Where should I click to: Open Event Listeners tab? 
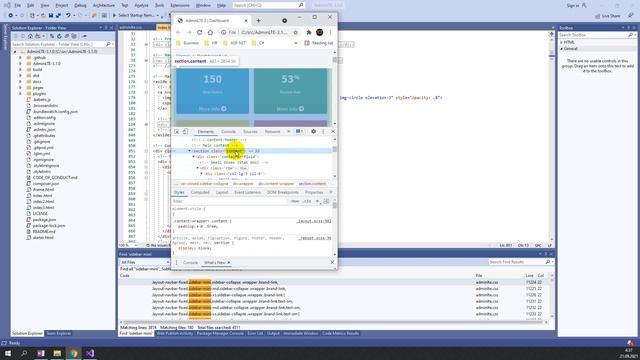(x=247, y=192)
